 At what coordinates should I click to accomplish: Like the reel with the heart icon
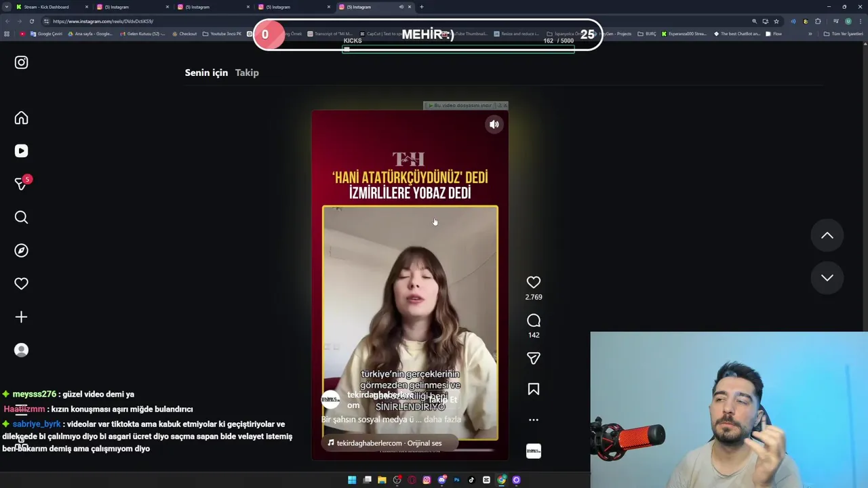coord(534,283)
